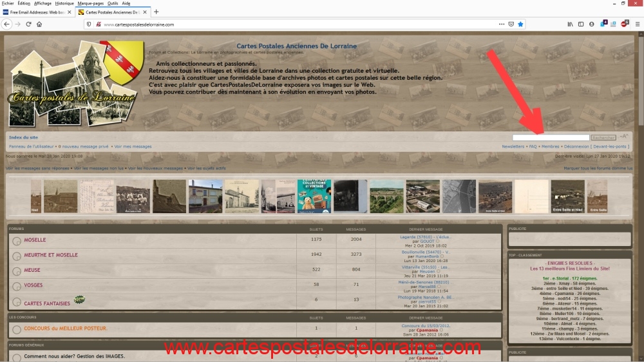Click the forum status icon beside VOSGES
This screenshot has width=644, height=362.
point(16,285)
